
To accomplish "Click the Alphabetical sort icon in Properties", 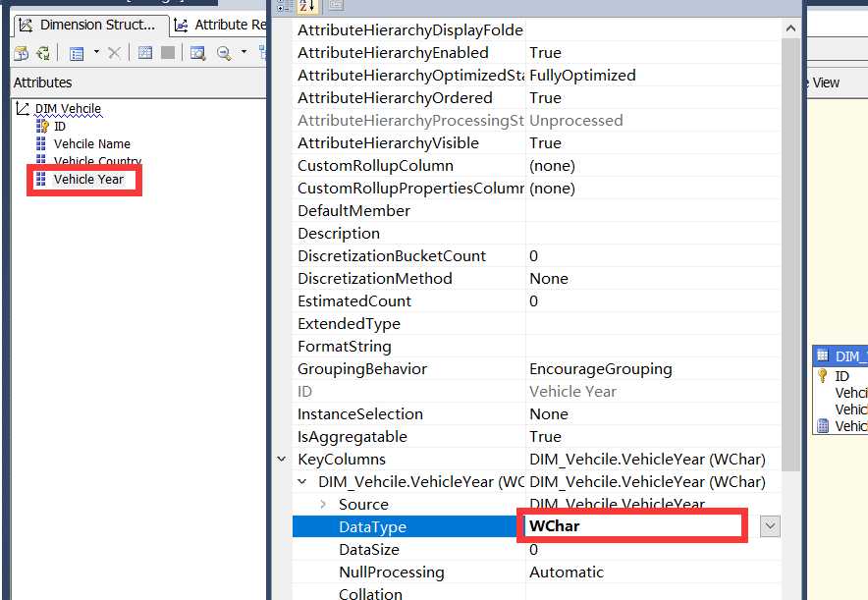I will (x=306, y=6).
